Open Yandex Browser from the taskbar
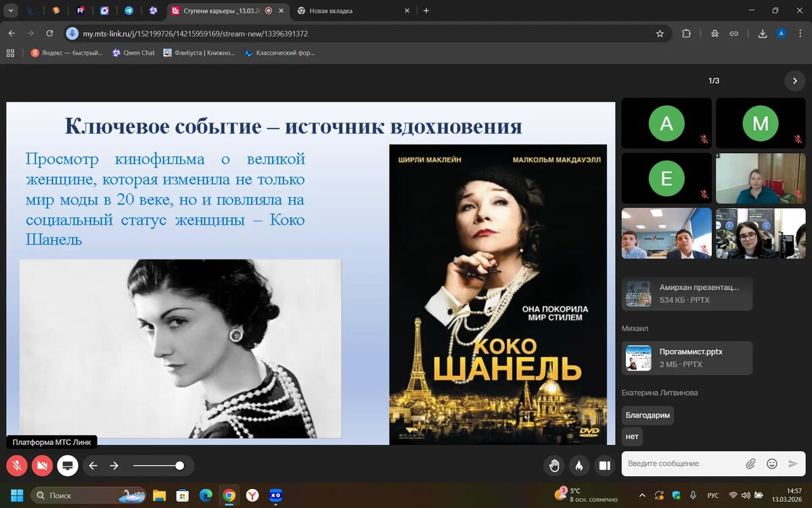Image resolution: width=812 pixels, height=508 pixels. tap(252, 495)
